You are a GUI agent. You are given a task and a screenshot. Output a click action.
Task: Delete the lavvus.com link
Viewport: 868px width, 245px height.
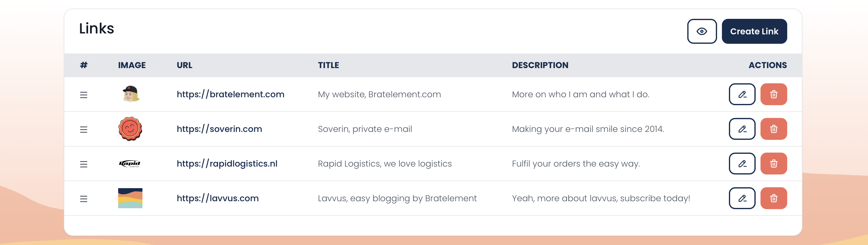tap(774, 198)
